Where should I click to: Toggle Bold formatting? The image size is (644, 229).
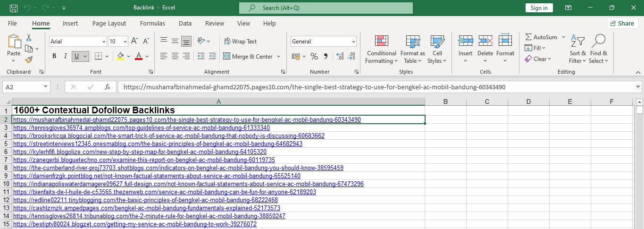coord(54,56)
